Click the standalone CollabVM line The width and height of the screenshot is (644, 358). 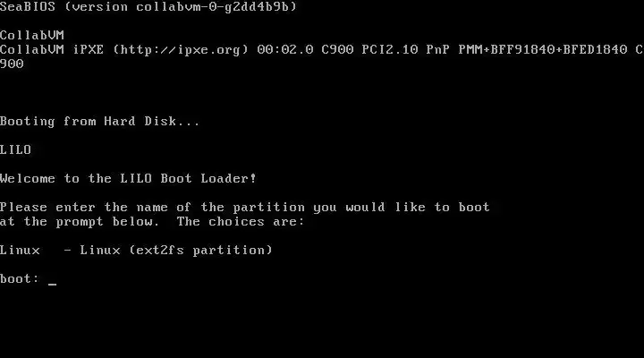point(32,35)
